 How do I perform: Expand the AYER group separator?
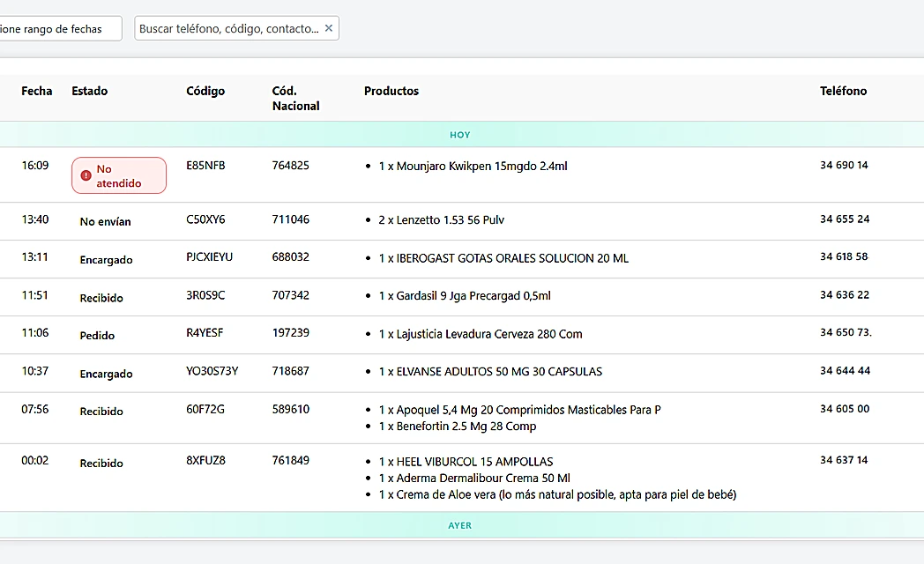[460, 525]
